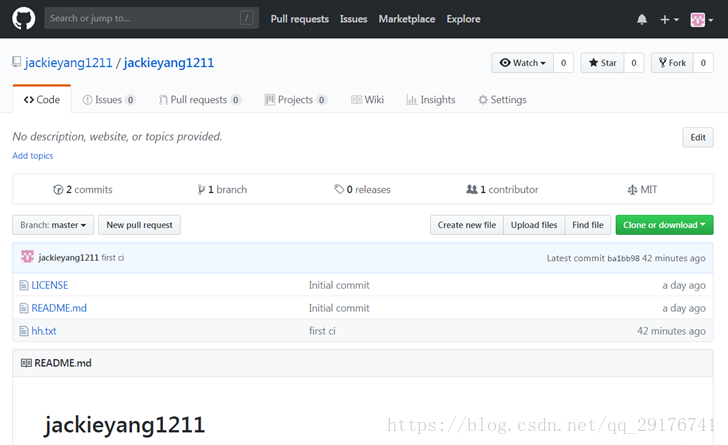Expand Clone or download dropdown

tap(664, 225)
